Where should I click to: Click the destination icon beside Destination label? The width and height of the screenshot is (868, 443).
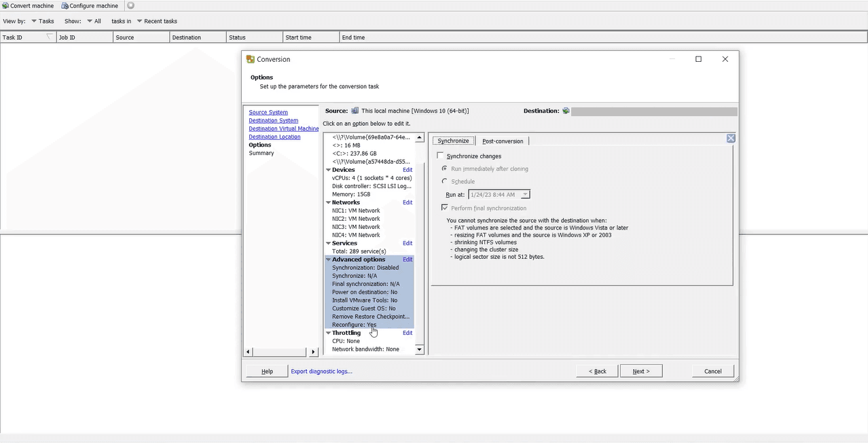[x=566, y=111]
